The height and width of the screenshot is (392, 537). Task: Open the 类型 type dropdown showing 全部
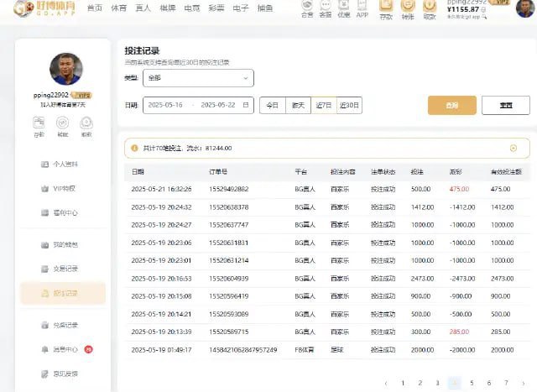[x=199, y=78]
